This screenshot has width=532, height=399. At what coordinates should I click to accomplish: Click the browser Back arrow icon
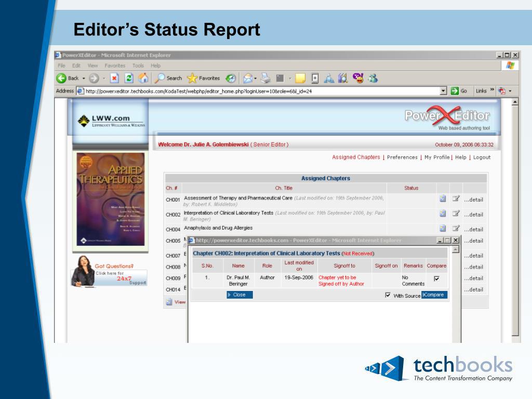[x=61, y=78]
